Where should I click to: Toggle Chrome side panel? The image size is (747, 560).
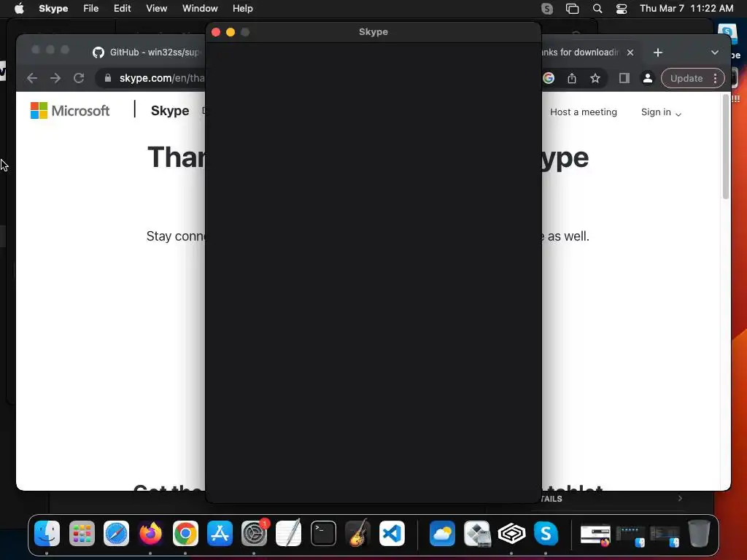click(624, 78)
